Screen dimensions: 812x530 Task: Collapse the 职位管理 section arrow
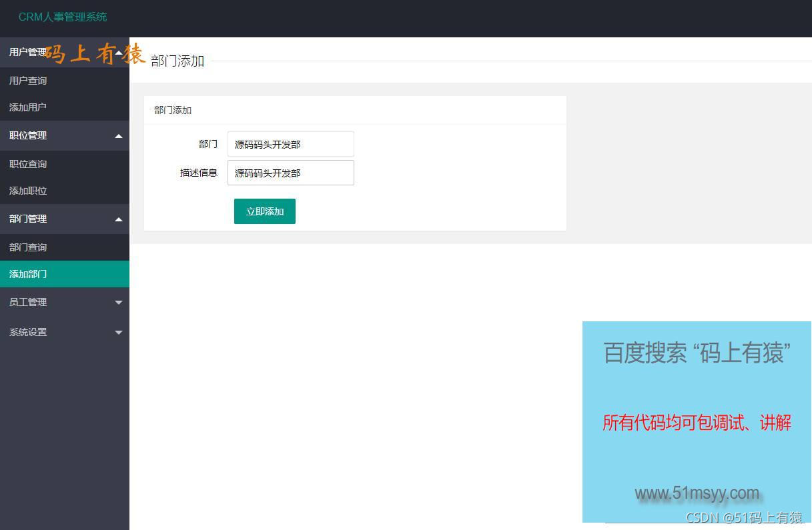(119, 136)
